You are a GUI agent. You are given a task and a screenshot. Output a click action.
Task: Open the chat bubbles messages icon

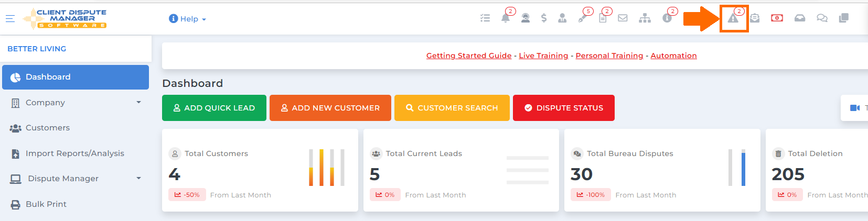point(822,18)
